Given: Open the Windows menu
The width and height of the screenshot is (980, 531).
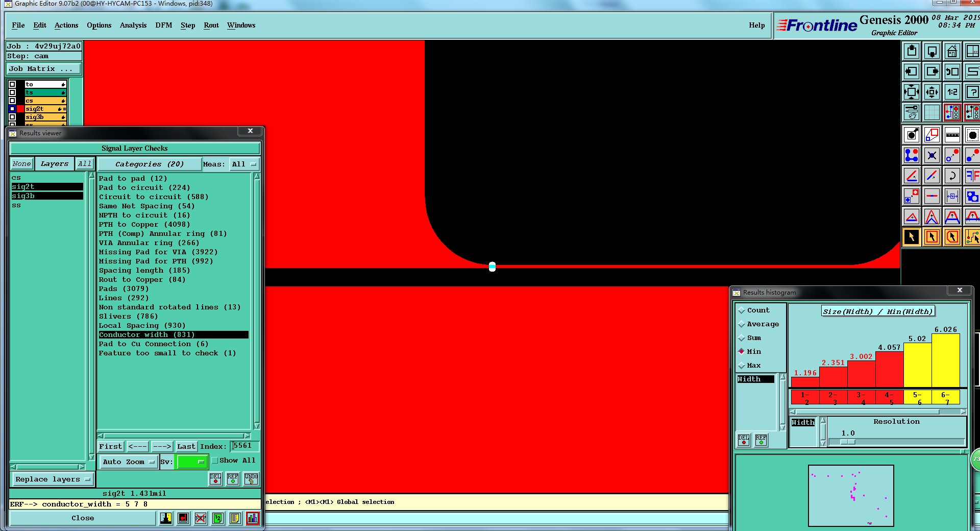Looking at the screenshot, I should coord(241,25).
